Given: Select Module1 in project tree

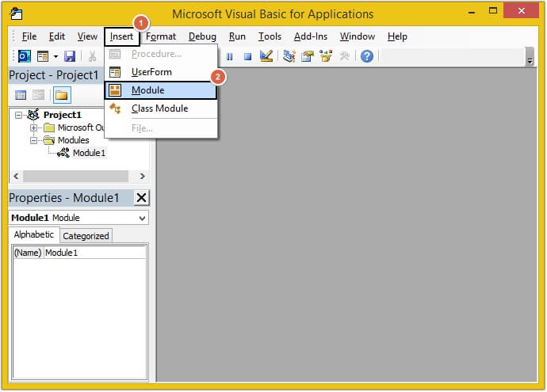Looking at the screenshot, I should click(89, 153).
